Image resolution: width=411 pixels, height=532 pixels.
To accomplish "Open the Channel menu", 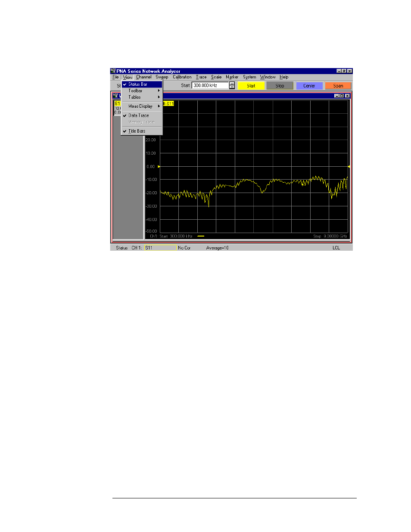I will point(144,77).
